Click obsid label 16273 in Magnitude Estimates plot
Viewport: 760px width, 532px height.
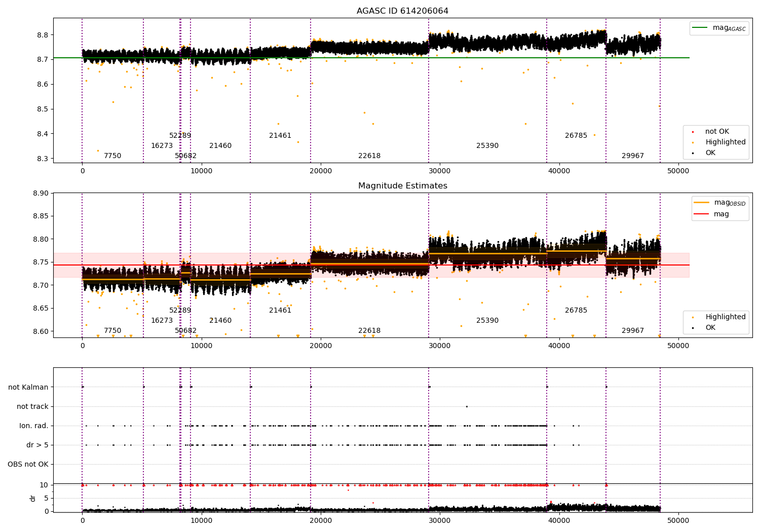(x=162, y=321)
